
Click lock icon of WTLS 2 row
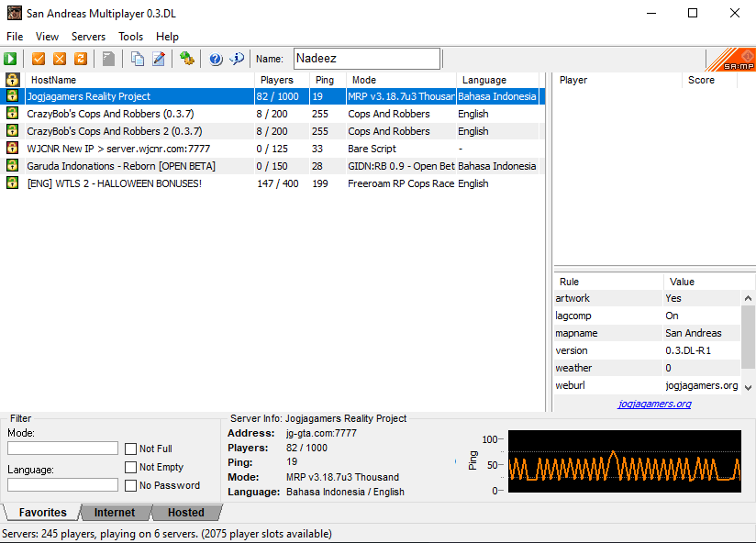click(12, 183)
